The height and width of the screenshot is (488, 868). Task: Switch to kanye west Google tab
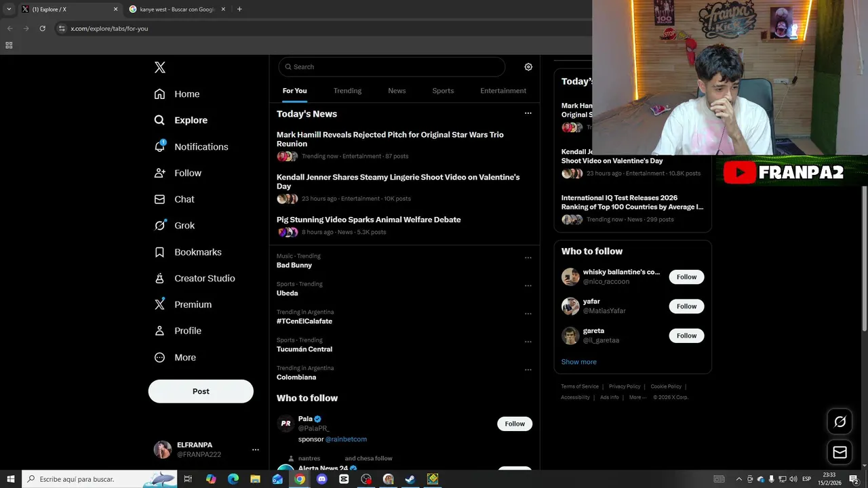[x=177, y=9]
